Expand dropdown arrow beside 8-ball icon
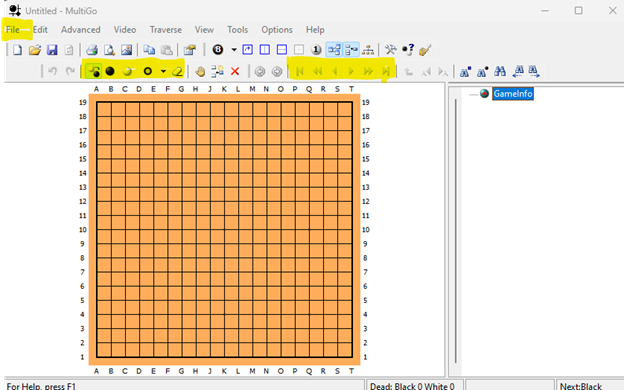624x390 pixels. [x=234, y=50]
